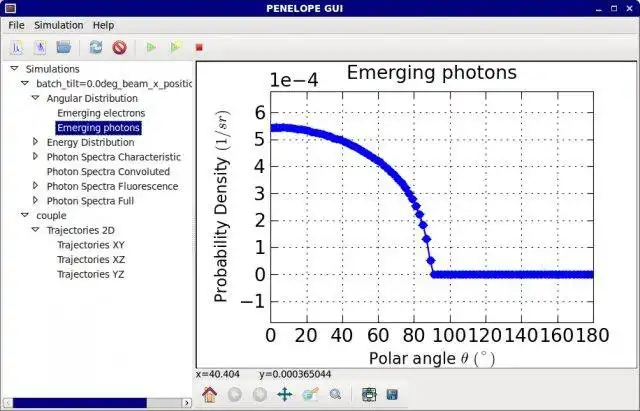Reset plot view with the Home icon

click(210, 394)
